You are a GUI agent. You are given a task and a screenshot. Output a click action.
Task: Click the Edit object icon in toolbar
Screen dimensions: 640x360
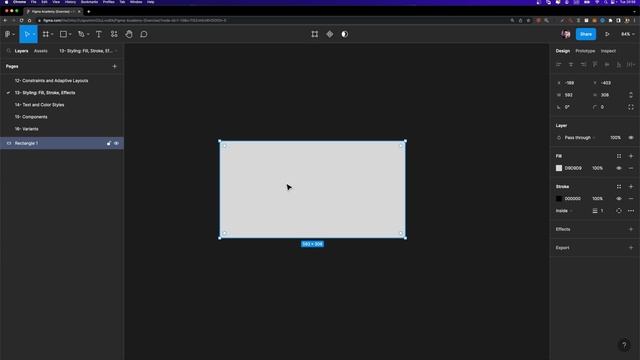click(x=315, y=34)
